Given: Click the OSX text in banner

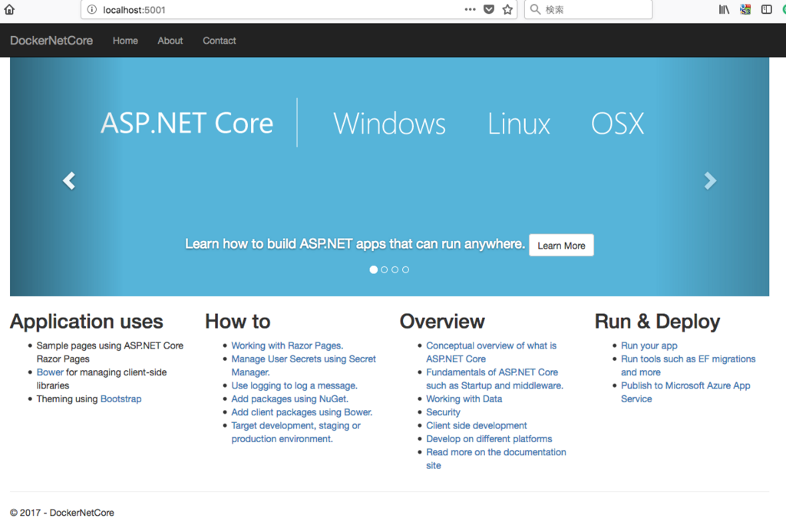Looking at the screenshot, I should (x=617, y=124).
